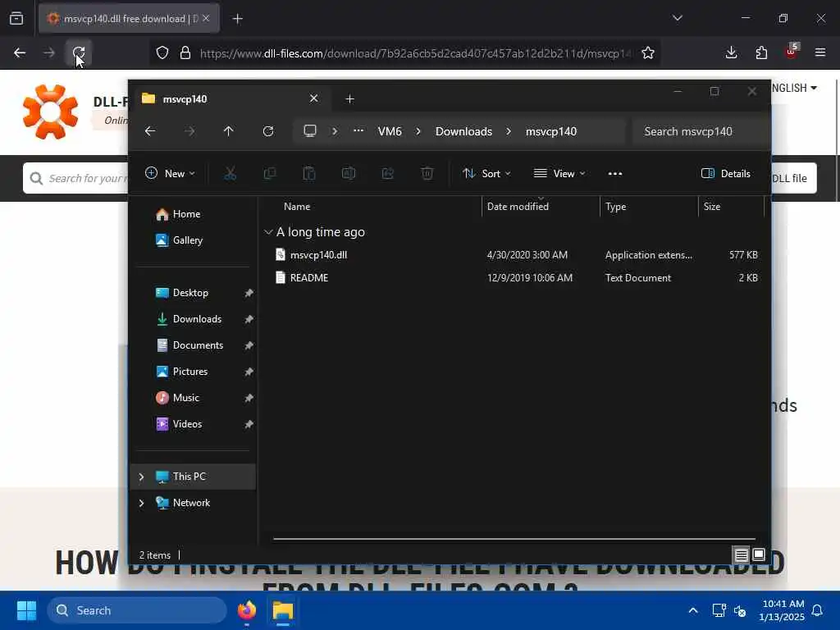Click the Search msvcp140 field
This screenshot has width=840, height=630.
(699, 131)
